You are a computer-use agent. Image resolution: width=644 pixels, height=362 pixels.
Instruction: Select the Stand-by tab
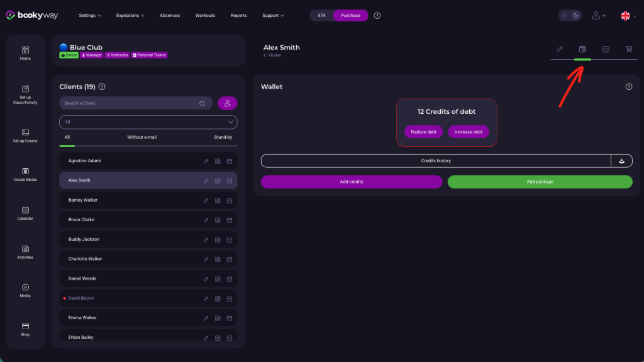(x=223, y=137)
